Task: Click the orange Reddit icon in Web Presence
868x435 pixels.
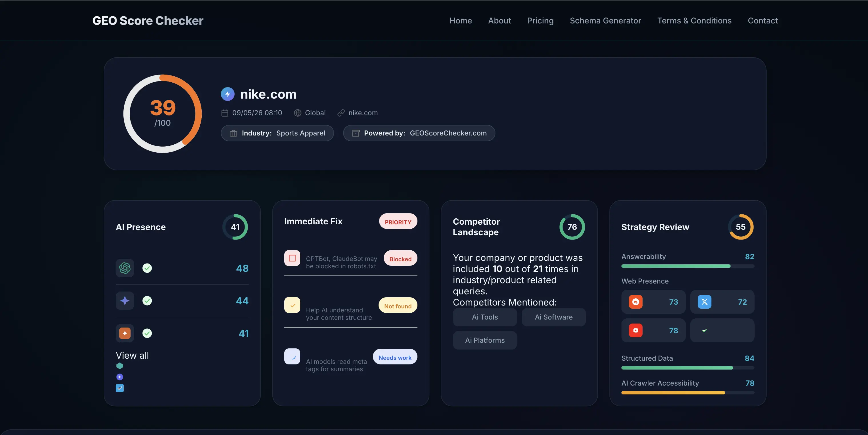Action: pyautogui.click(x=635, y=302)
